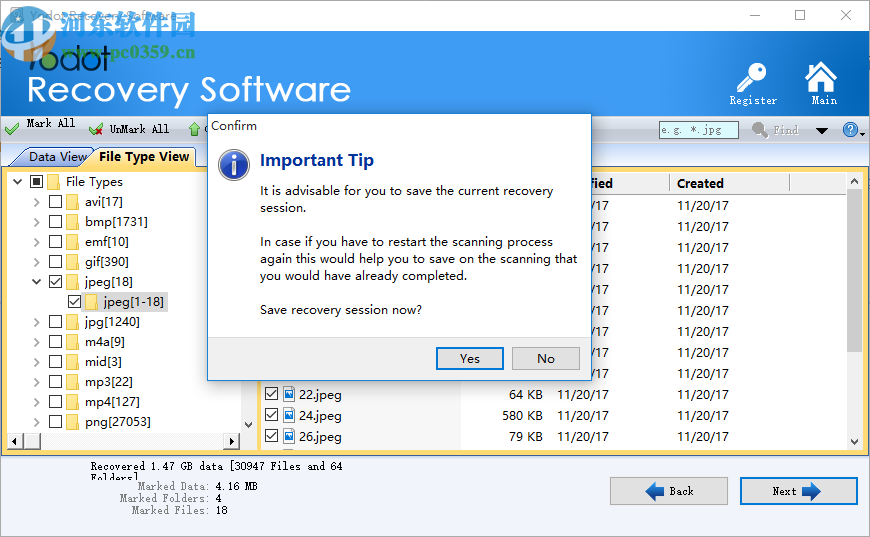
Task: Check the jpg[1240] checkbox
Action: tap(55, 322)
